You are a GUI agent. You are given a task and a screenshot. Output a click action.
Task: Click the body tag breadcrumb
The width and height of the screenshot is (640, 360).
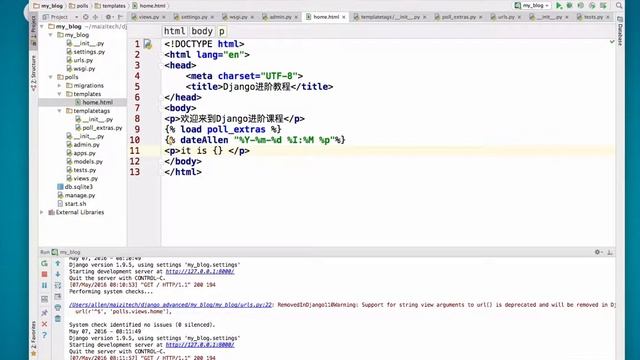pyautogui.click(x=202, y=31)
